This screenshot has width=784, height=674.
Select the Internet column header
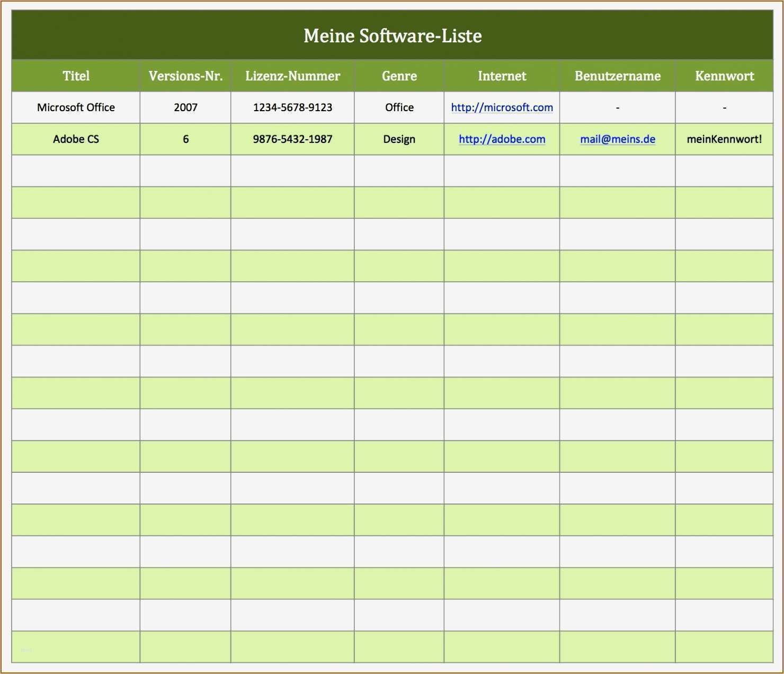tap(501, 75)
